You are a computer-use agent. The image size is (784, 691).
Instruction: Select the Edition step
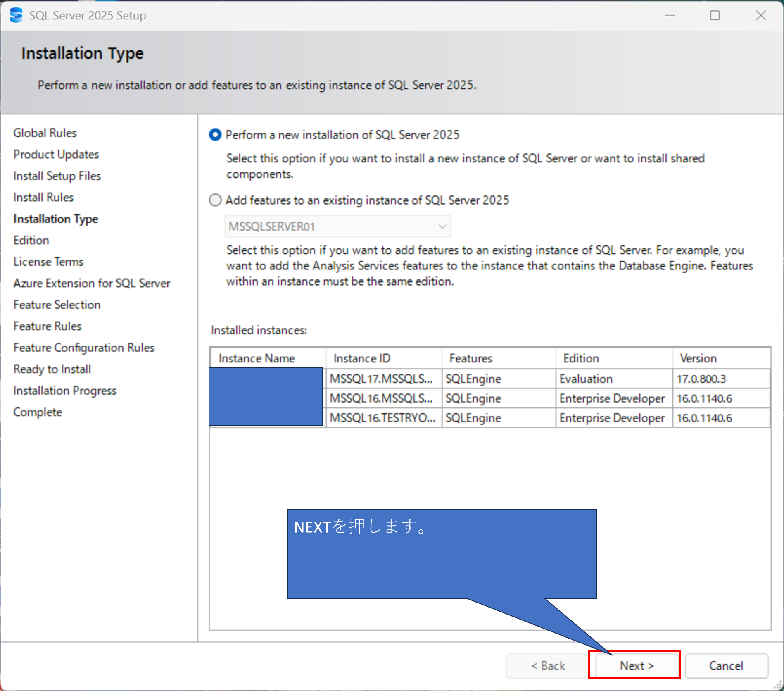pyautogui.click(x=31, y=240)
